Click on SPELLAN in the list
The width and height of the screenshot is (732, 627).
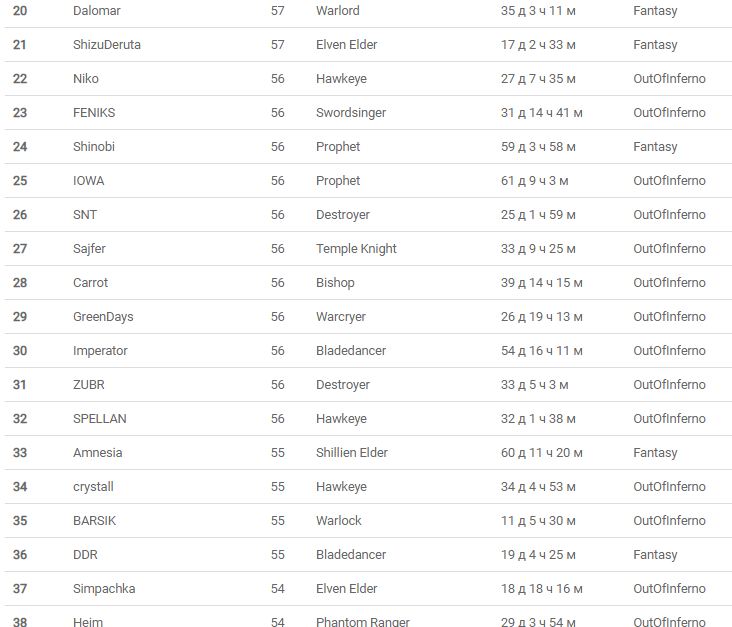tap(100, 419)
